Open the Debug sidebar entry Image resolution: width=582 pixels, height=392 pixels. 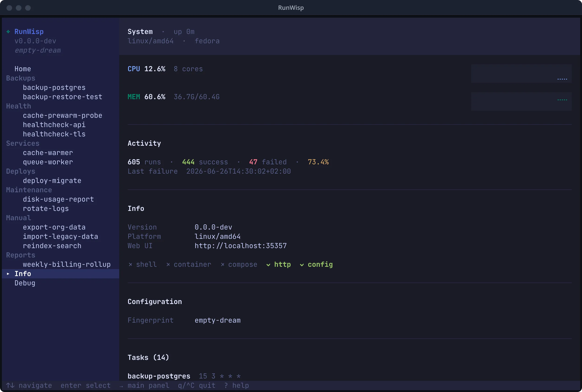(25, 283)
